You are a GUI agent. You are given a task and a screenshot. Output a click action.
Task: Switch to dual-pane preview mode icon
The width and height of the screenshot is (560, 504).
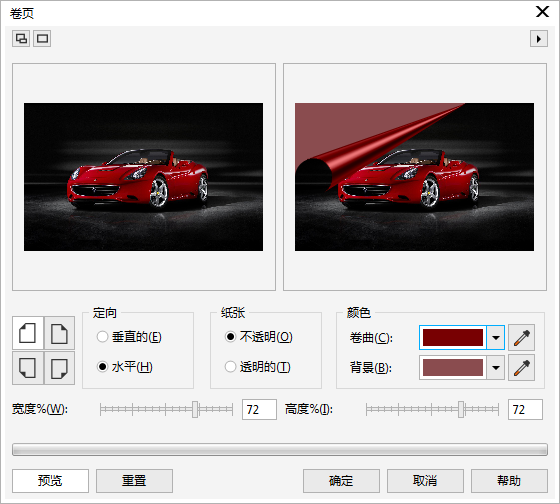tap(21, 39)
